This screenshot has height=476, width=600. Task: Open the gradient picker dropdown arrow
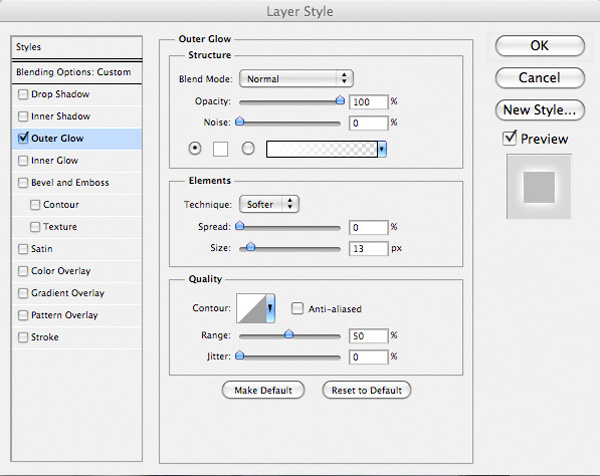pyautogui.click(x=382, y=148)
